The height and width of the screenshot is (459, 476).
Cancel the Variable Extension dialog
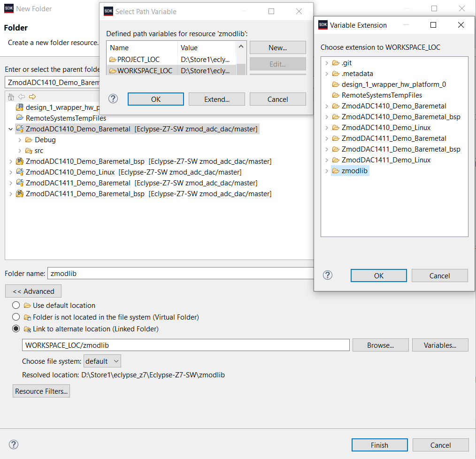point(439,275)
